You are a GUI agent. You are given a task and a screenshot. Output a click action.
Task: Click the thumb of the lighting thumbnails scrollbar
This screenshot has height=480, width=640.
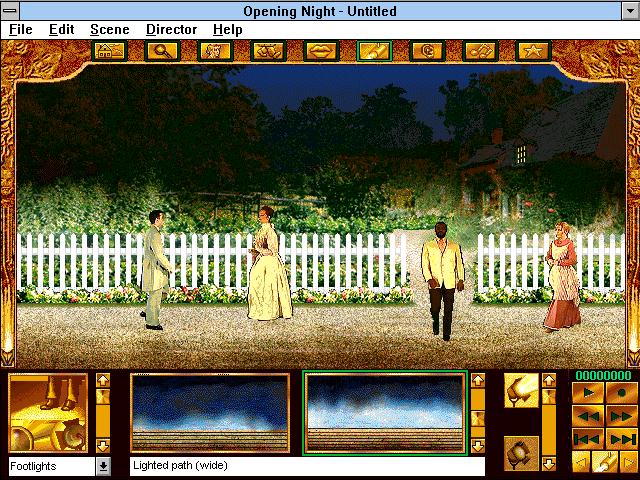point(478,418)
